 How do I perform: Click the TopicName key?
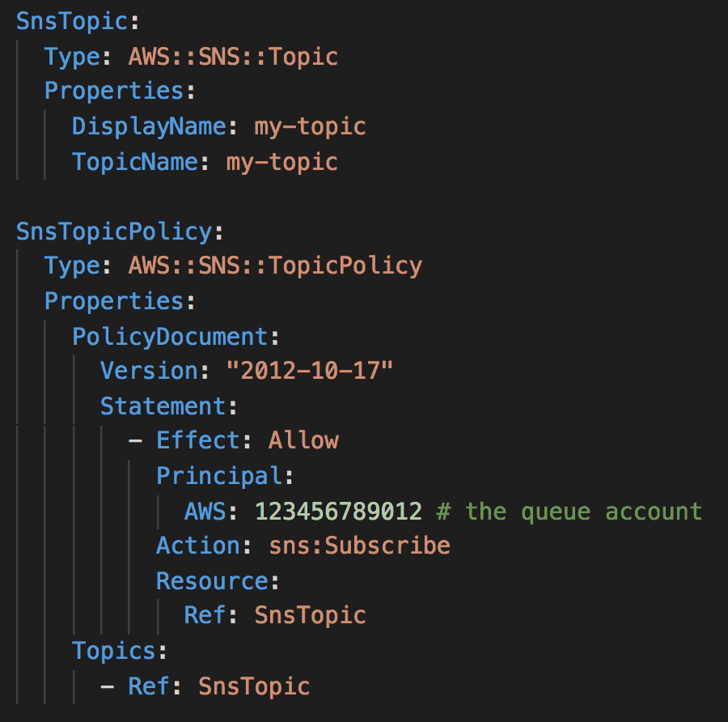(135, 162)
